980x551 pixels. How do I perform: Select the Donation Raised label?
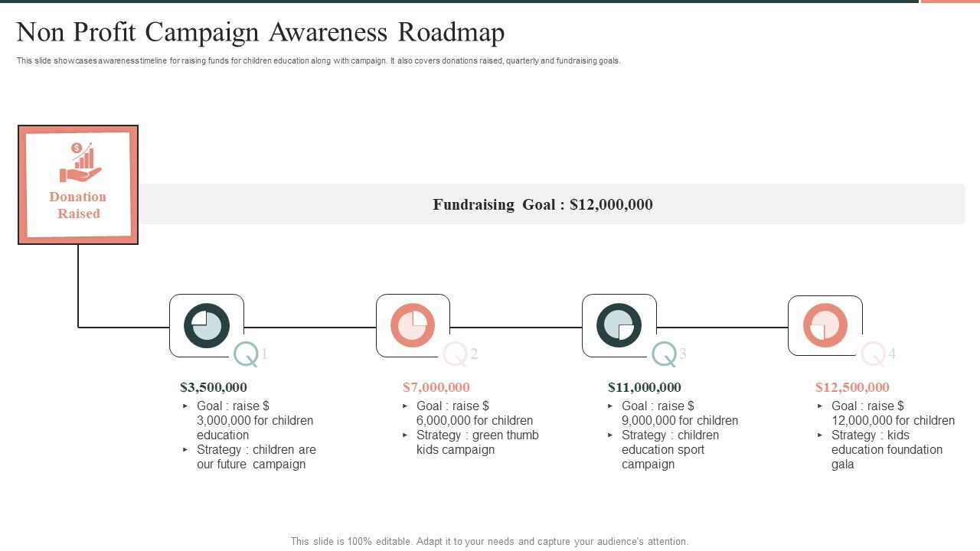78,205
